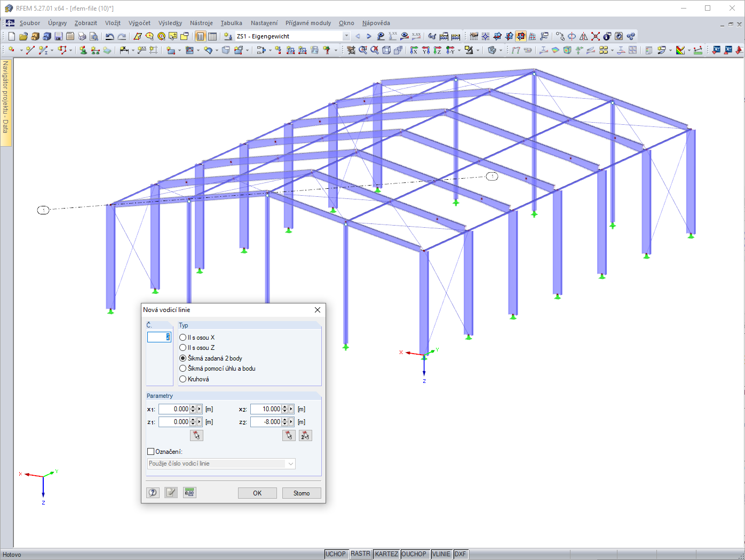Save the model with the floppy disk icon
Screen dimensions: 745x560
(x=59, y=36)
